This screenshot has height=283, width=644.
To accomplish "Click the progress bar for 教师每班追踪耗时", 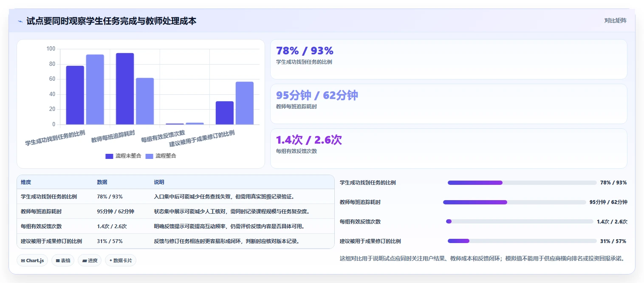I will 514,202.
